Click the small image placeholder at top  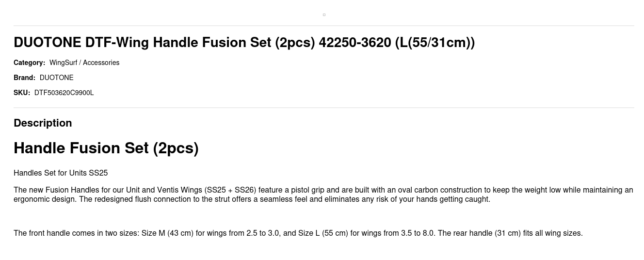[x=324, y=15]
